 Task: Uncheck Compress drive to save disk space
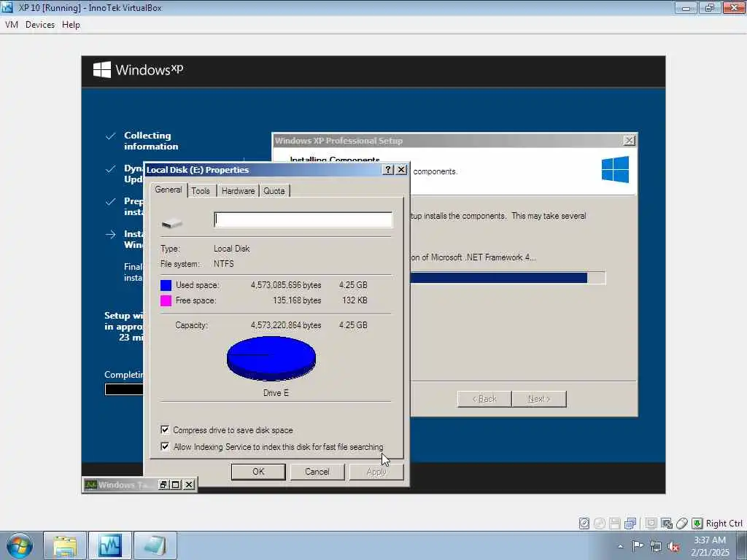pyautogui.click(x=165, y=430)
